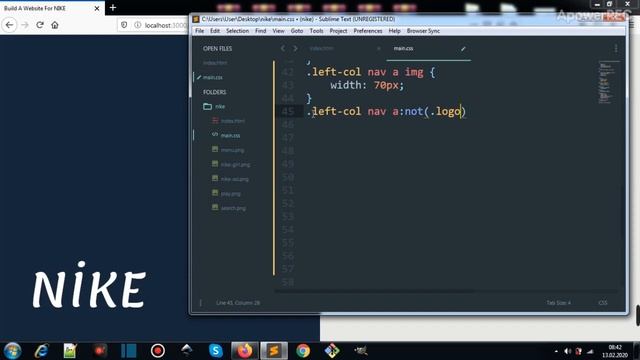Open the Find menu

[260, 31]
